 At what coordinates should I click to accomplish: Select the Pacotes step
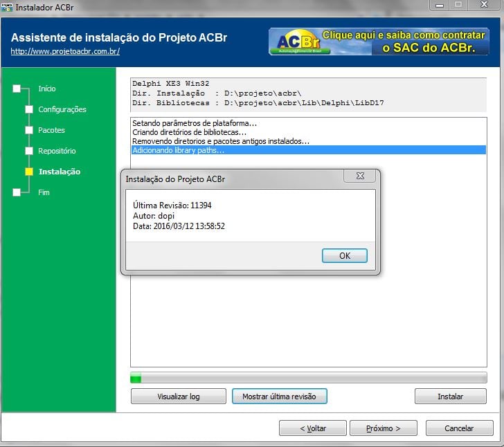coord(51,130)
